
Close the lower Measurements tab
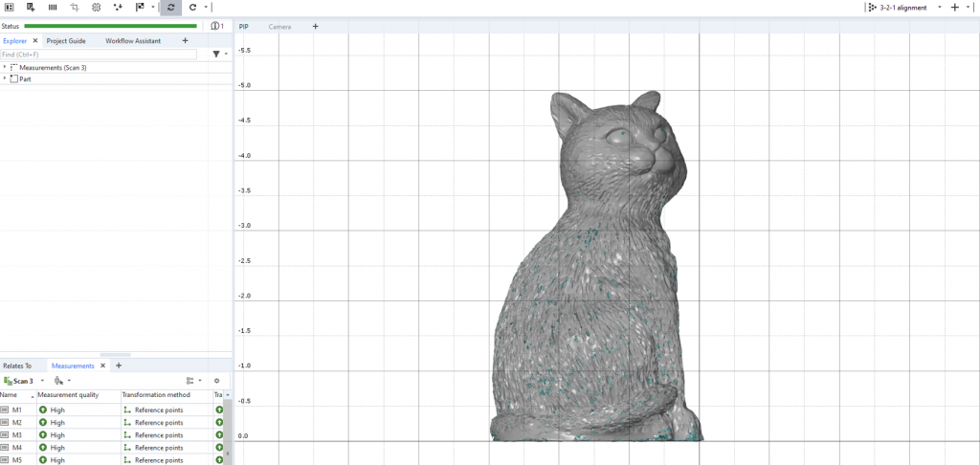pos(102,365)
